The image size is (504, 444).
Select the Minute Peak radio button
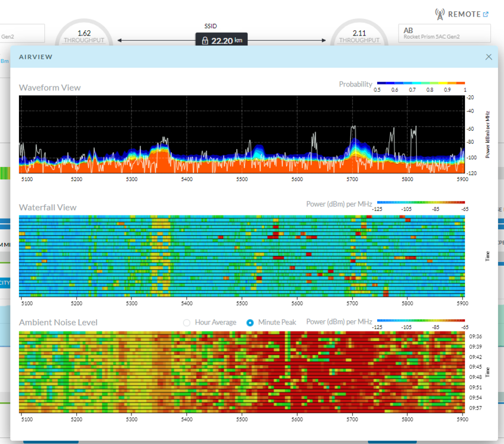[x=250, y=323]
